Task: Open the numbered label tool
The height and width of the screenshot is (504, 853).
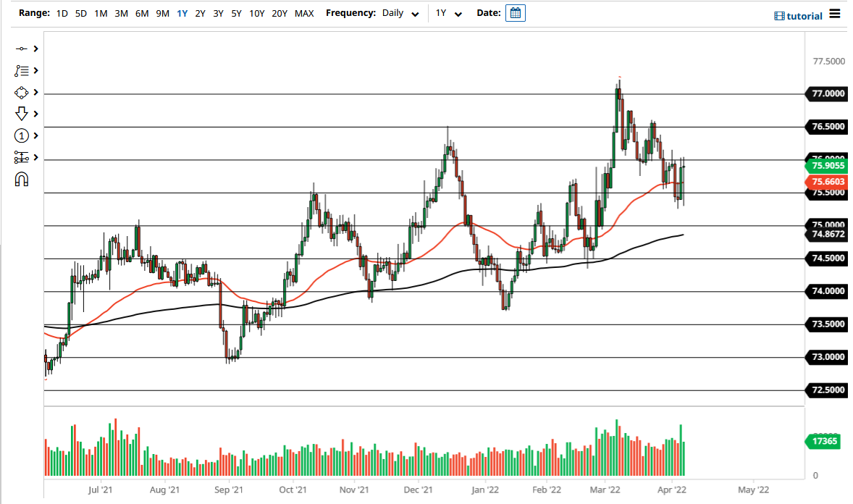Action: pyautogui.click(x=22, y=135)
